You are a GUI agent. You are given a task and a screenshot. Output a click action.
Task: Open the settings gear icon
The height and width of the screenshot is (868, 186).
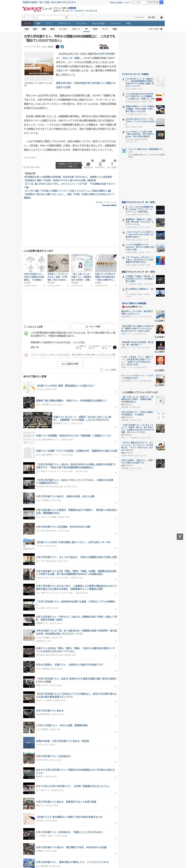tap(161, 18)
